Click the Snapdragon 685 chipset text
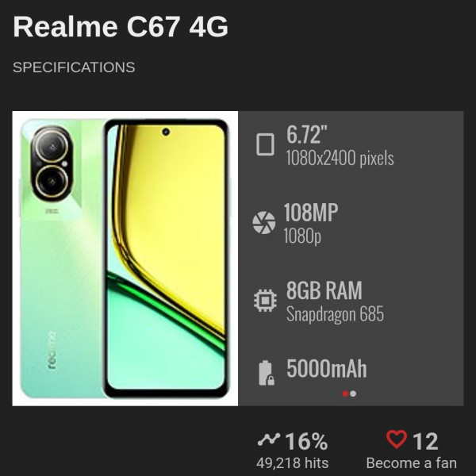Viewport: 476px width, 476px height. pos(335,314)
